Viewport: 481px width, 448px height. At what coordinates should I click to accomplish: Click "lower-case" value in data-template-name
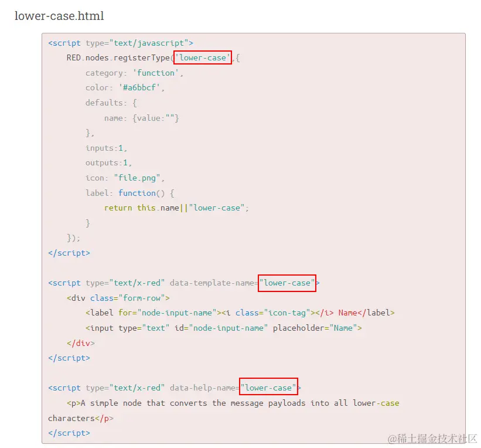[x=287, y=283]
